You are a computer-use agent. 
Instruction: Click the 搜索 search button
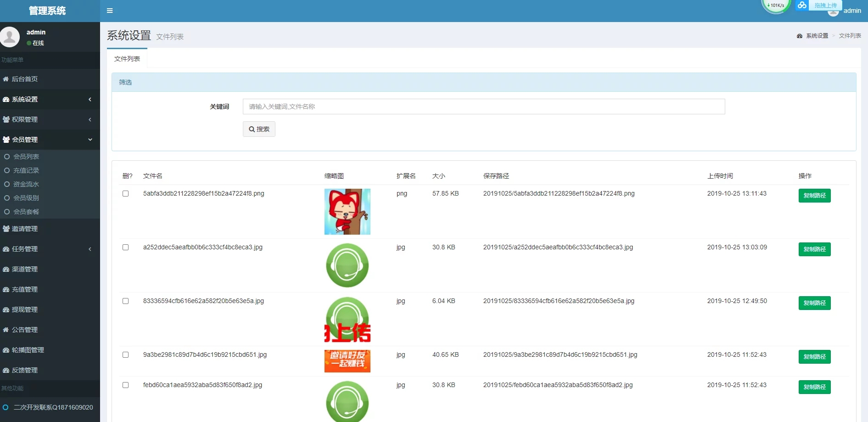coord(259,129)
